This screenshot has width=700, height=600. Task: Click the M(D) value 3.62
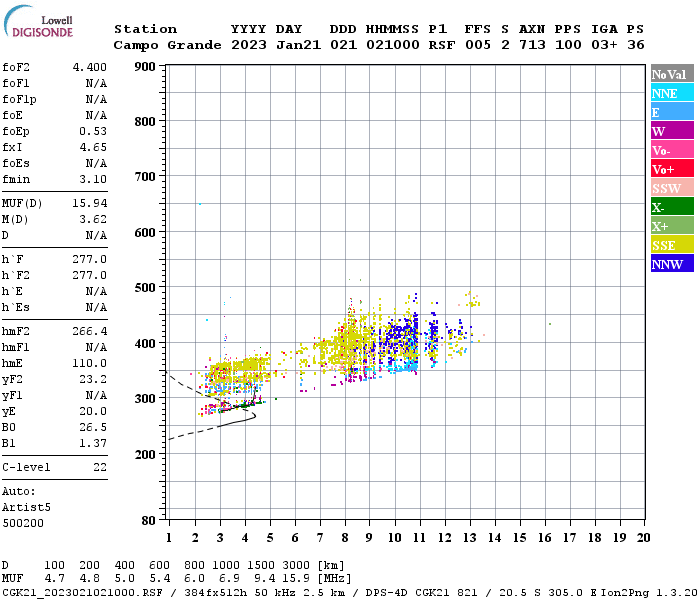tap(93, 219)
